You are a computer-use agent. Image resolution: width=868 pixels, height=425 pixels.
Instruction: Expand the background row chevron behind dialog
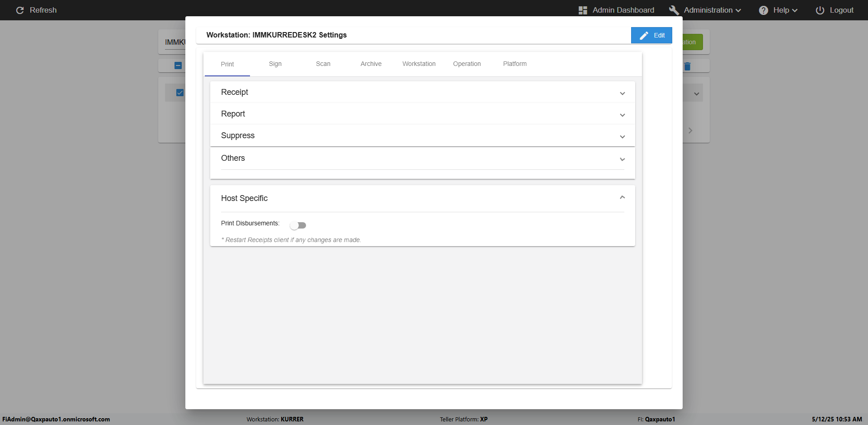pyautogui.click(x=697, y=94)
